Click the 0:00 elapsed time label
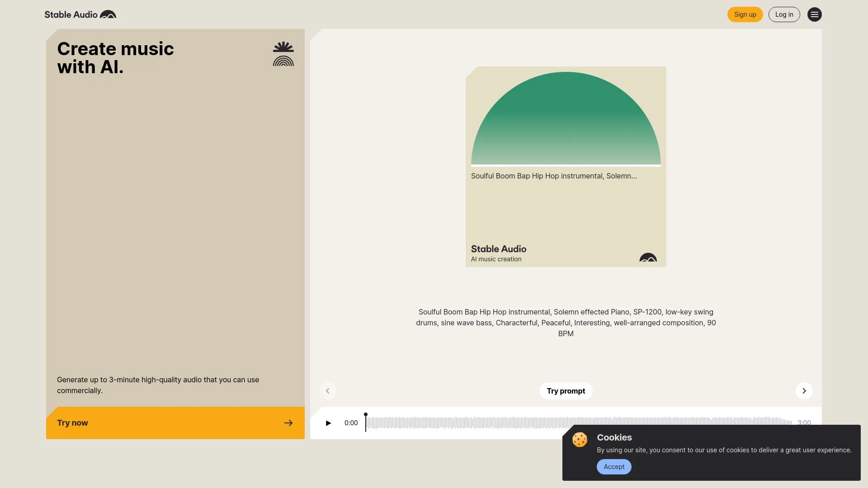The width and height of the screenshot is (868, 488). click(351, 423)
